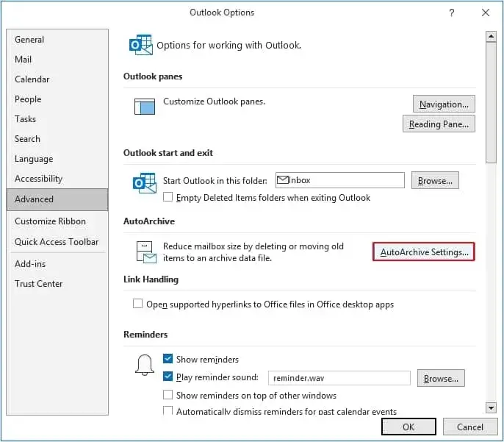Click the Customize Outlook panes text
Screen dimensions: 504x442
pos(214,101)
